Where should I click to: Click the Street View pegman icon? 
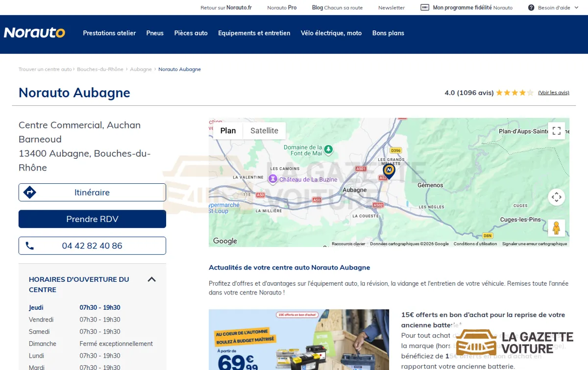coord(557,228)
